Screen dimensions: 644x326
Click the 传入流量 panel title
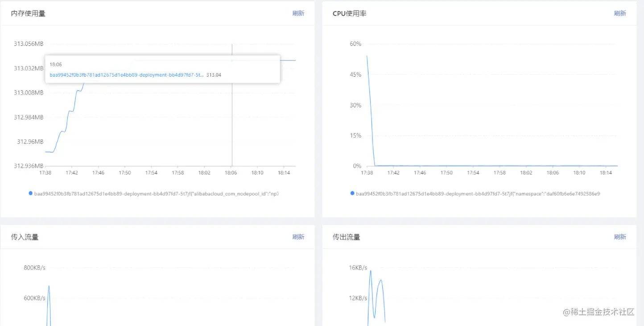25,237
